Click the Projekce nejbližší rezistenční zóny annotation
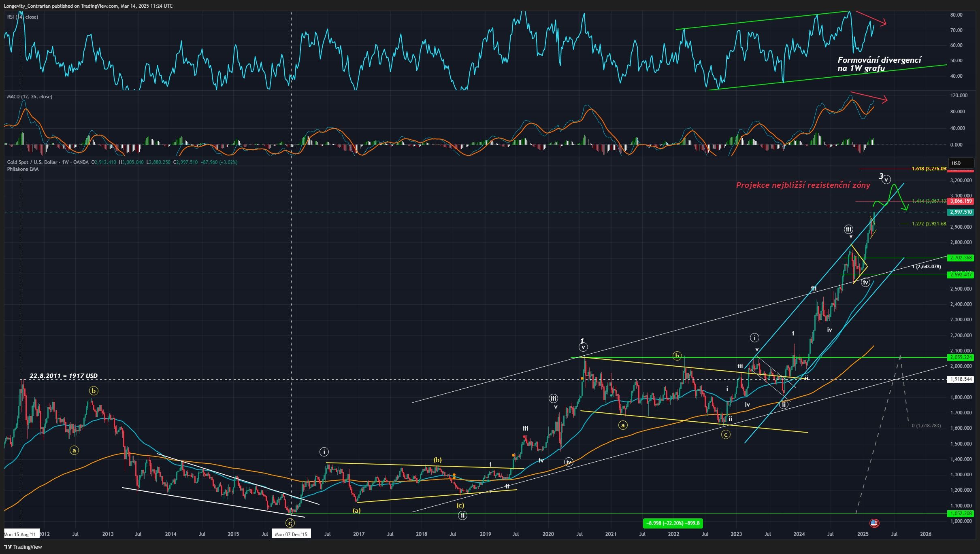980x554 pixels. [x=803, y=185]
